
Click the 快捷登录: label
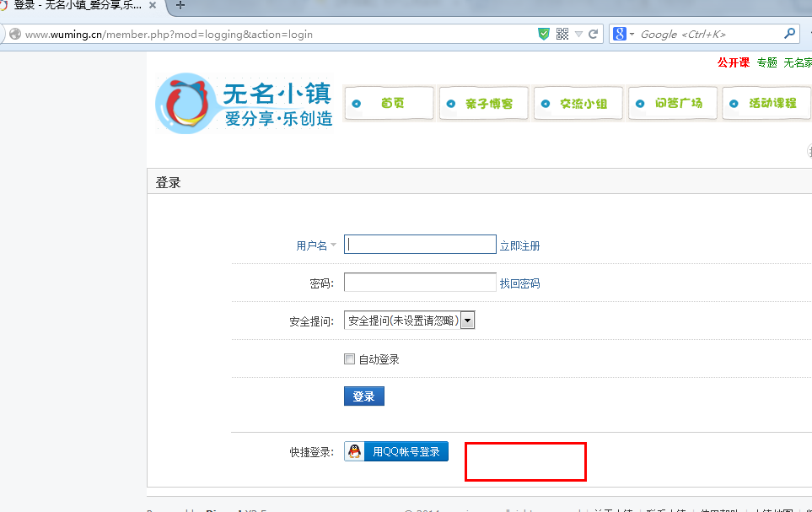[x=311, y=452]
